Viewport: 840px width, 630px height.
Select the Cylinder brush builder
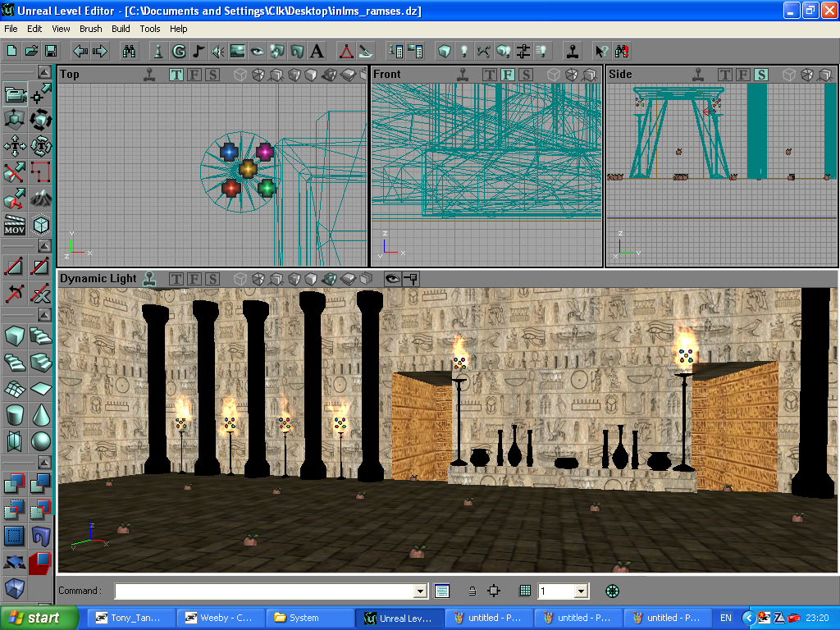tap(14, 414)
